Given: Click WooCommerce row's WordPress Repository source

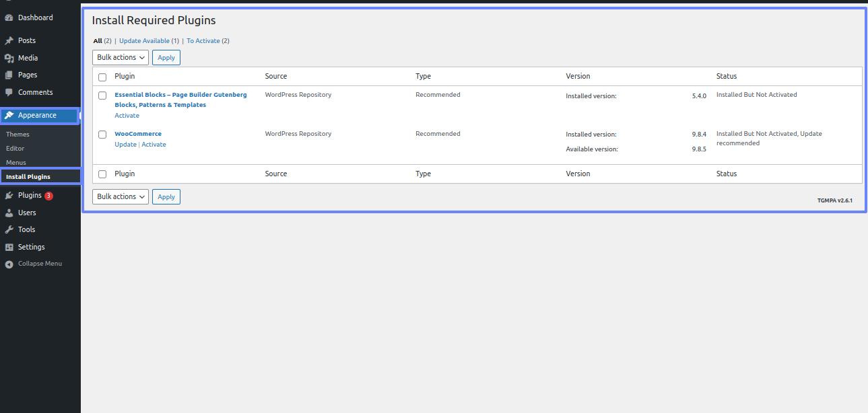Looking at the screenshot, I should click(x=298, y=134).
